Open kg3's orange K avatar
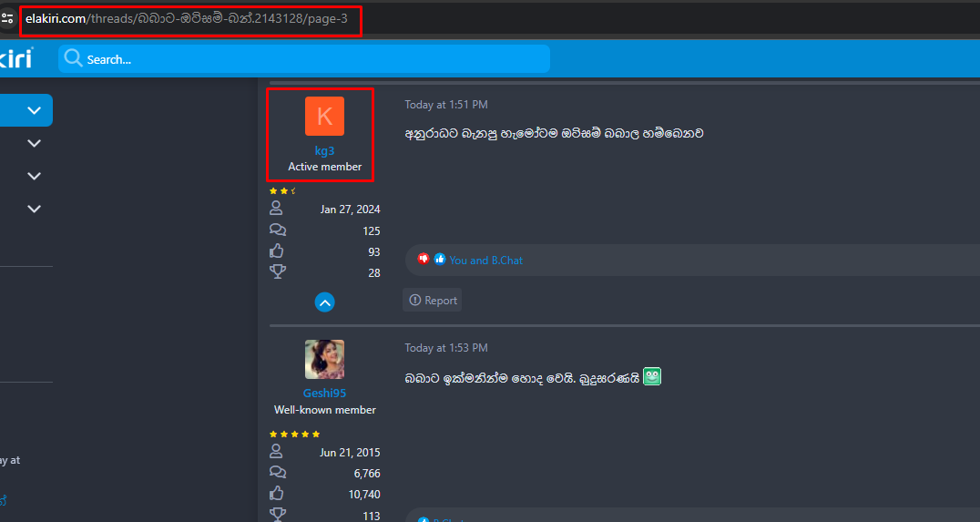This screenshot has width=980, height=522. [324, 116]
